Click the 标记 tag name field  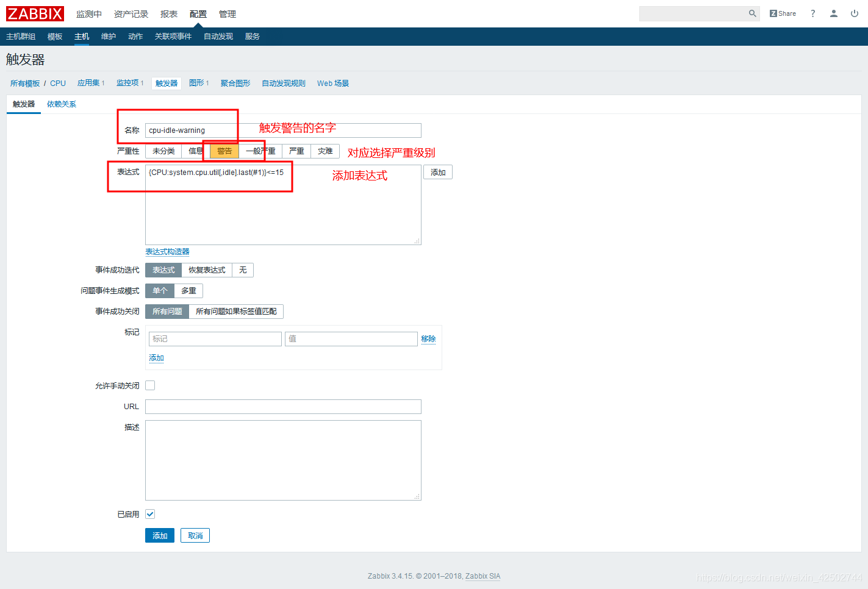pyautogui.click(x=215, y=339)
